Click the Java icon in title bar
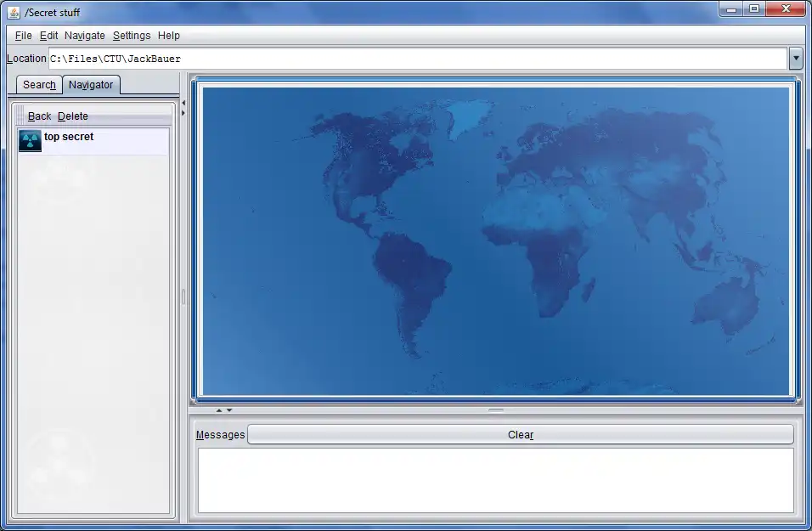This screenshot has width=812, height=531. 14,13
